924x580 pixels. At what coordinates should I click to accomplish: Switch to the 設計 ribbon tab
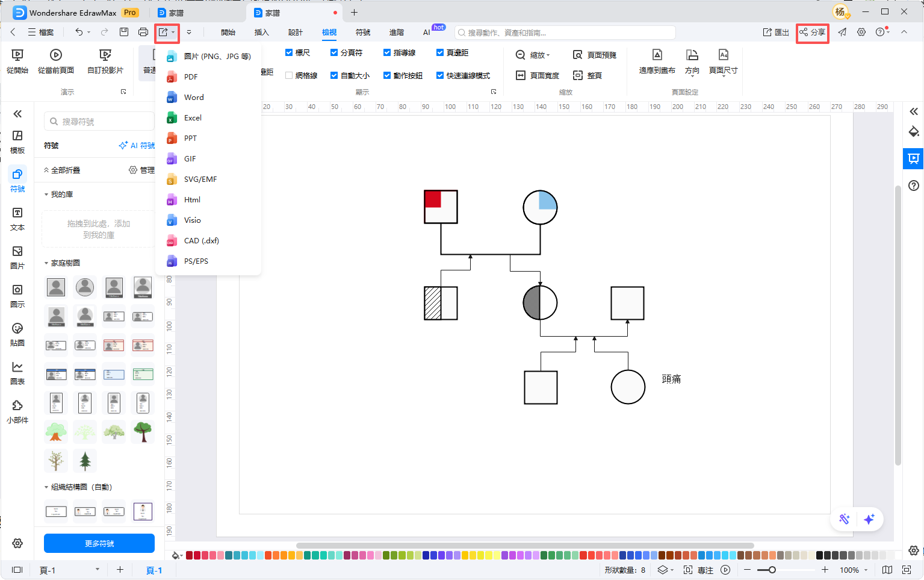(x=295, y=33)
